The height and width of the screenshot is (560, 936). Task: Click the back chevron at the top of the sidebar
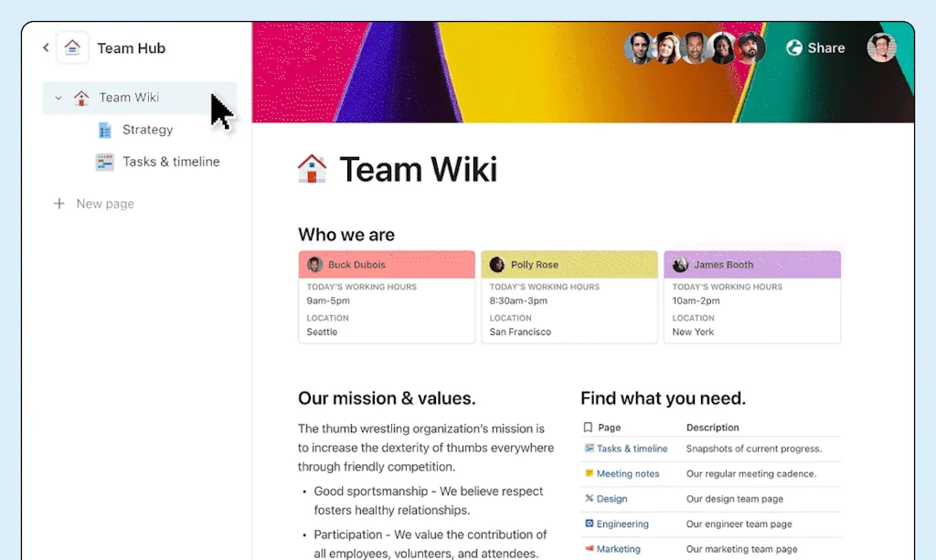(x=45, y=48)
